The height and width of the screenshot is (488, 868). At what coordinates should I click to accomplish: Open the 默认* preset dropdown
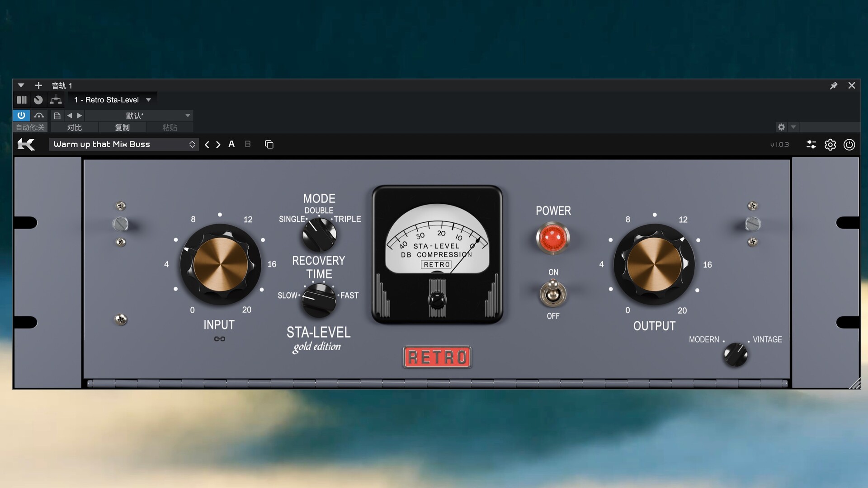pyautogui.click(x=139, y=116)
